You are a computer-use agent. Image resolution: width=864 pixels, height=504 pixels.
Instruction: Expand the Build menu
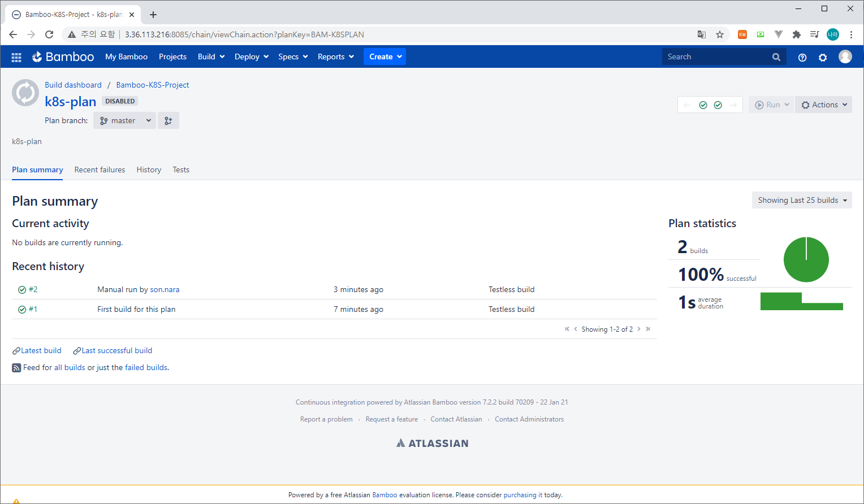pos(211,57)
